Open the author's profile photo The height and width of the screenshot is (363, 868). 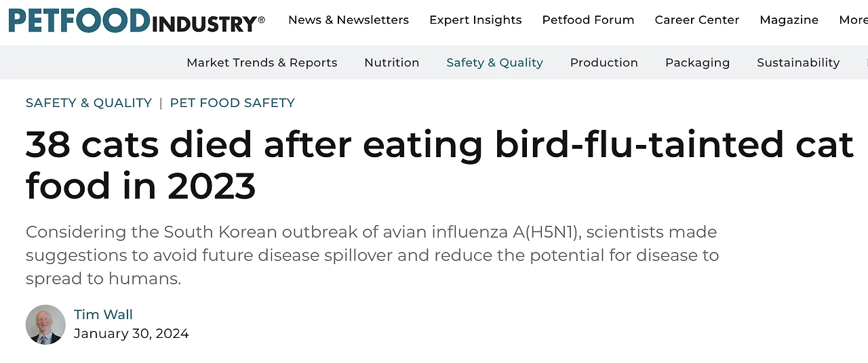click(45, 324)
